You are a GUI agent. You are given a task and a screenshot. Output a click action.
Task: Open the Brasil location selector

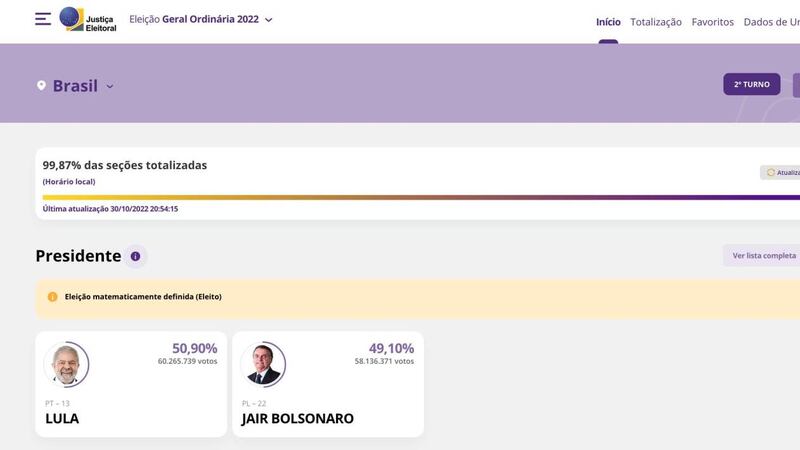75,86
